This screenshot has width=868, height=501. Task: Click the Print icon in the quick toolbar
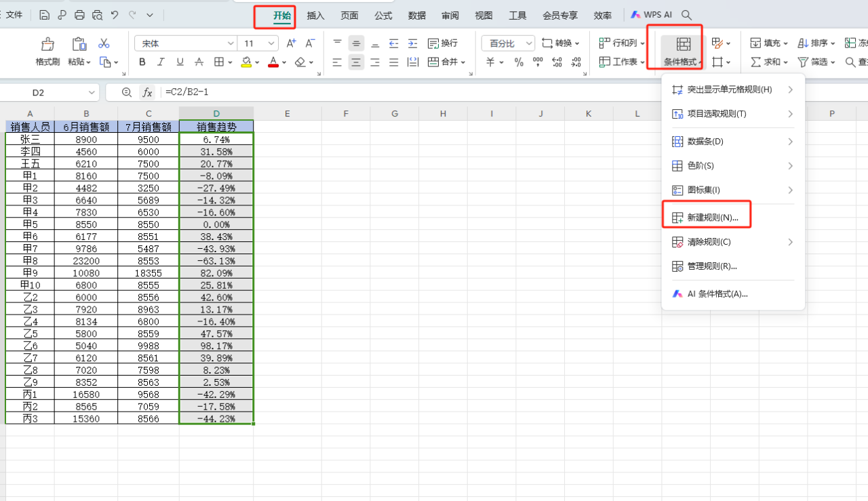tap(79, 15)
